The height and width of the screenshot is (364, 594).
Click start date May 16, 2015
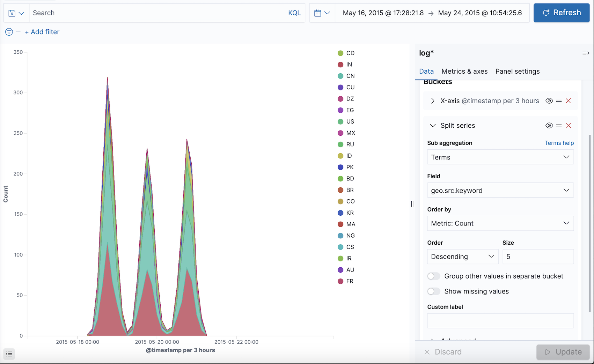pyautogui.click(x=383, y=13)
